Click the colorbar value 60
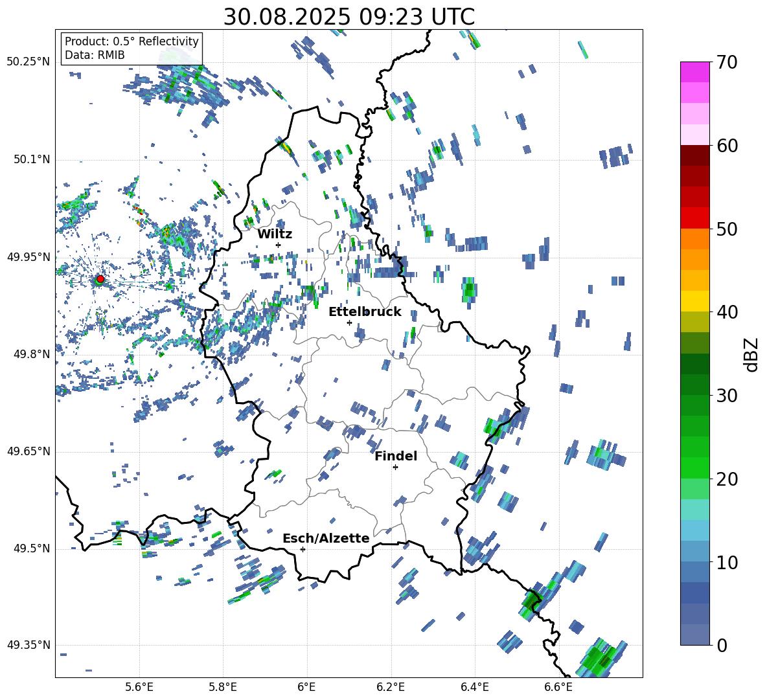767x700 pixels. tap(727, 146)
